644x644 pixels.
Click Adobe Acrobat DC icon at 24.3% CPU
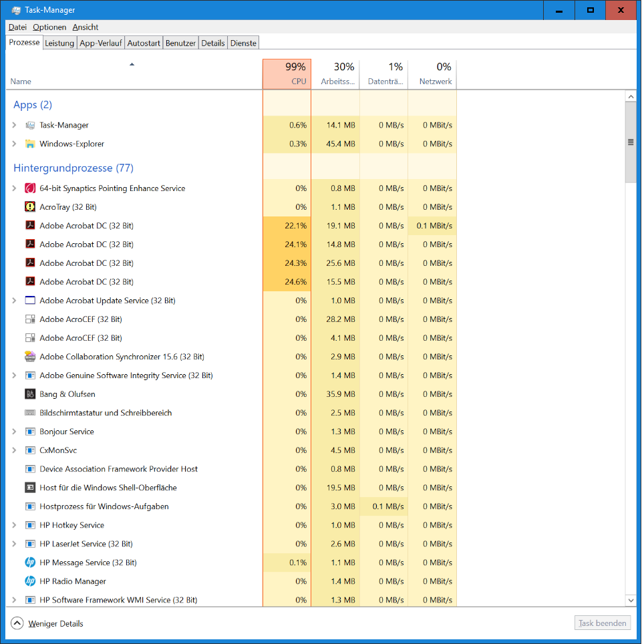coord(30,263)
